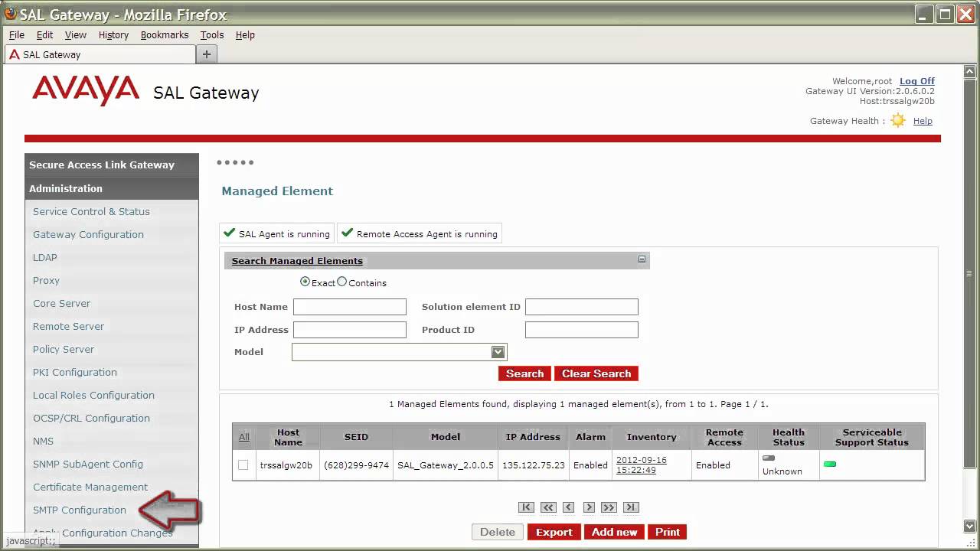Screen dimensions: 980x551
Task: Open SMTP Configuration in sidebar
Action: click(x=80, y=510)
